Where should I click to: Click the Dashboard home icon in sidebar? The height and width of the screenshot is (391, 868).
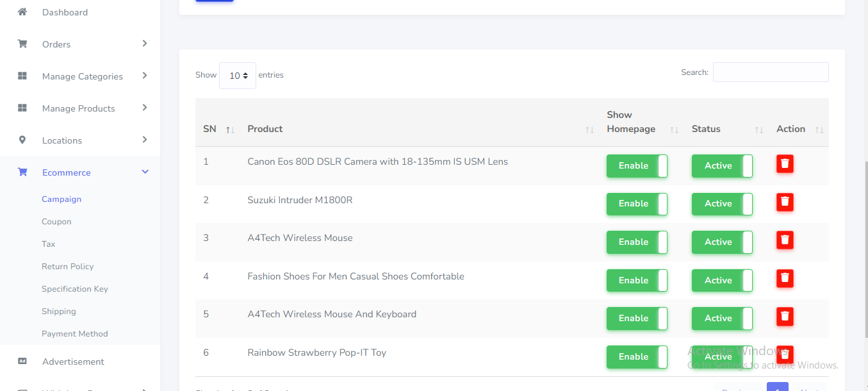pos(22,12)
